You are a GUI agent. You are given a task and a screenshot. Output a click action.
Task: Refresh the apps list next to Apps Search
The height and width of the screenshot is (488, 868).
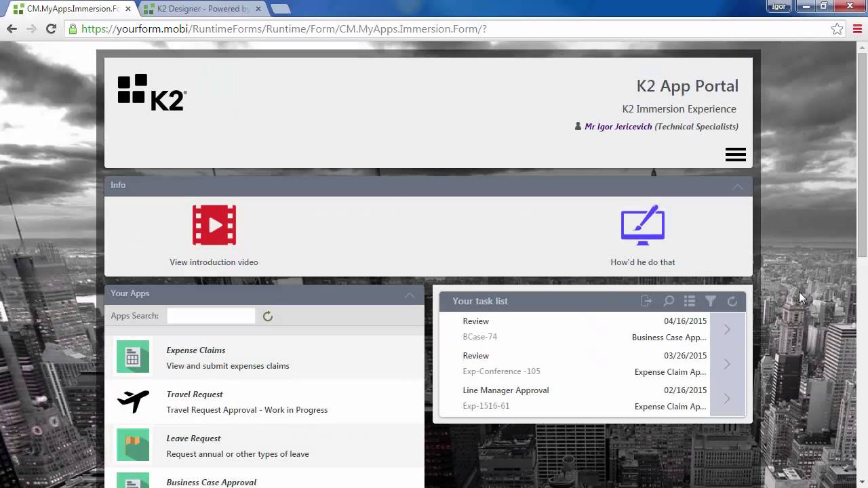[x=268, y=316]
